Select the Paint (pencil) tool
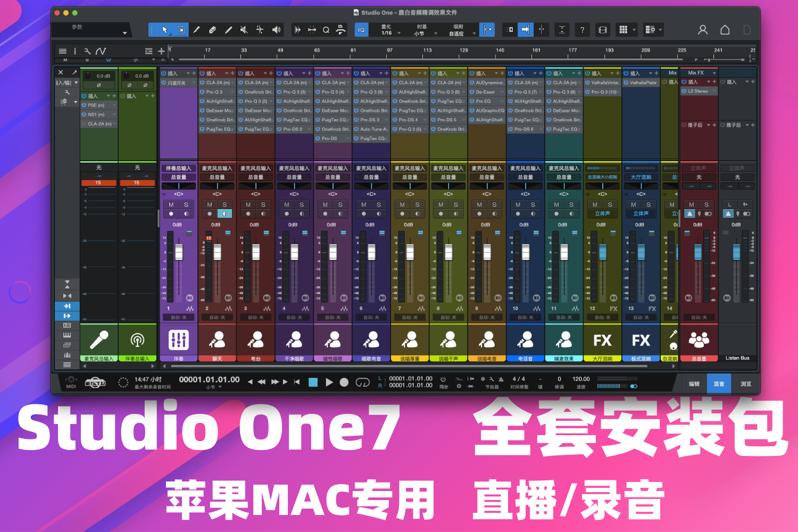This screenshot has height=532, width=798. pyautogui.click(x=228, y=30)
